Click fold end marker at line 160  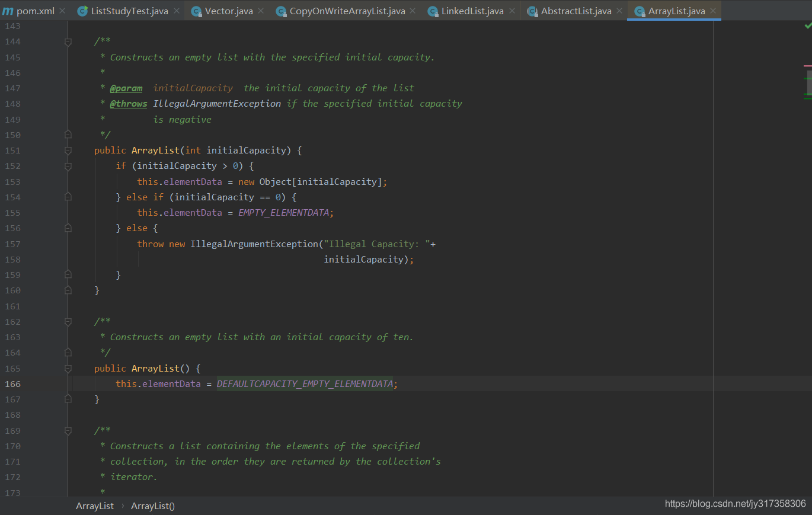pyautogui.click(x=68, y=290)
